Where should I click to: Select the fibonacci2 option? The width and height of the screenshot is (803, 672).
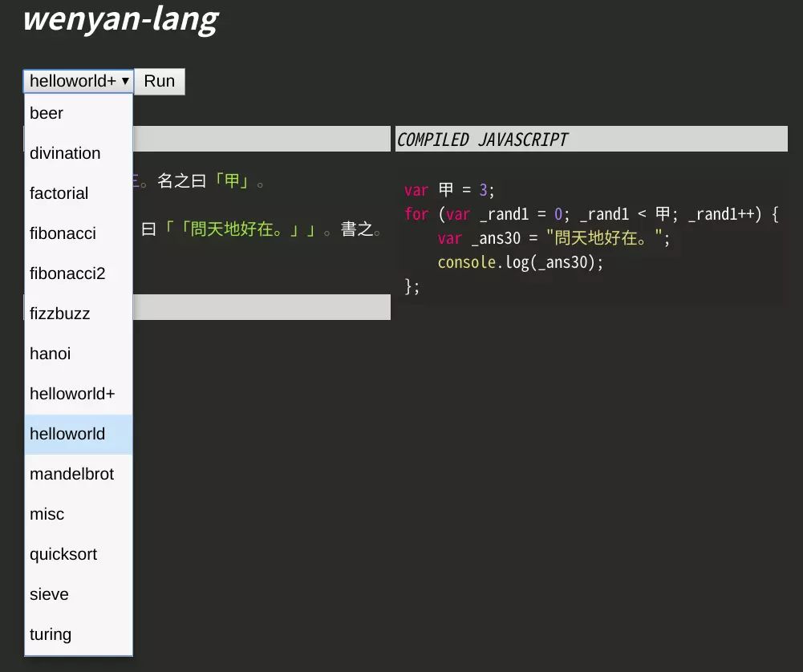pyautogui.click(x=79, y=273)
